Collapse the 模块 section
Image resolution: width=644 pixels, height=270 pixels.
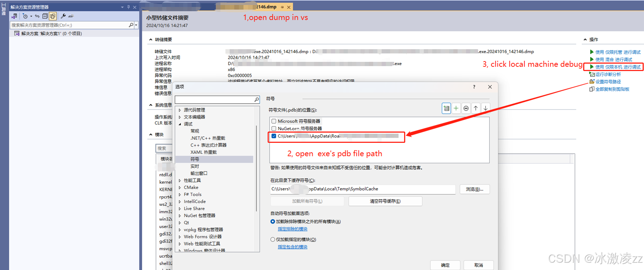click(x=151, y=134)
